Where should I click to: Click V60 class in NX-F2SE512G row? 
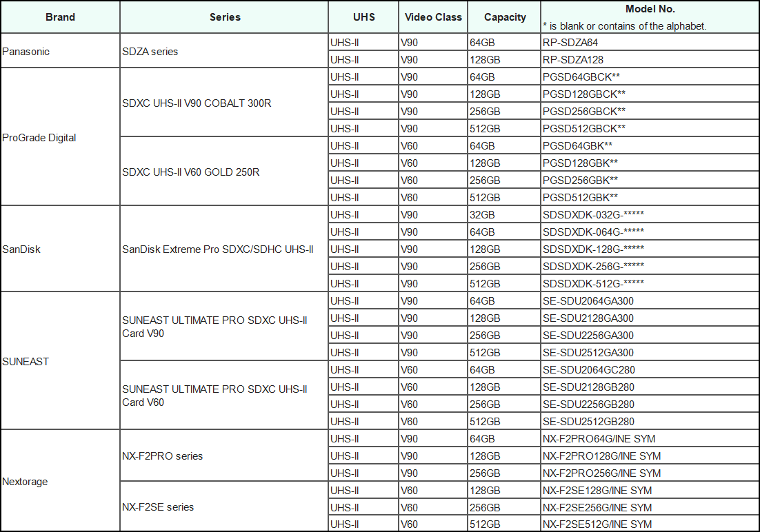coord(433,524)
